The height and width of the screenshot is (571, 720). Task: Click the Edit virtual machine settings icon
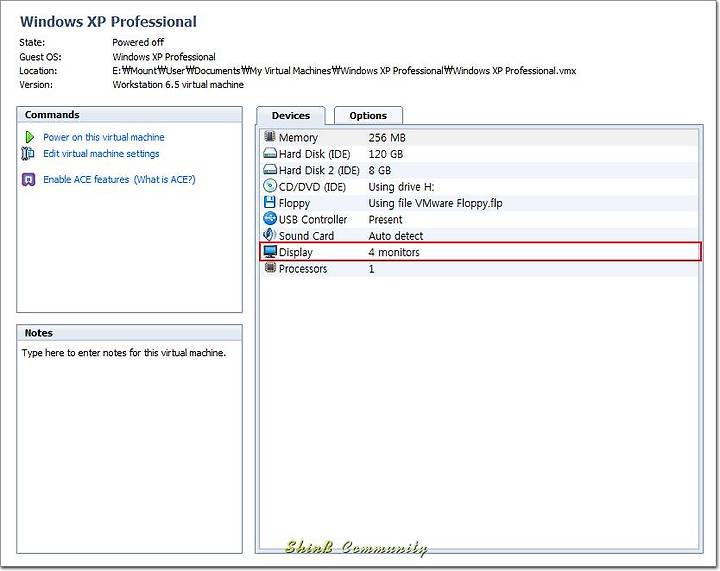(x=28, y=153)
